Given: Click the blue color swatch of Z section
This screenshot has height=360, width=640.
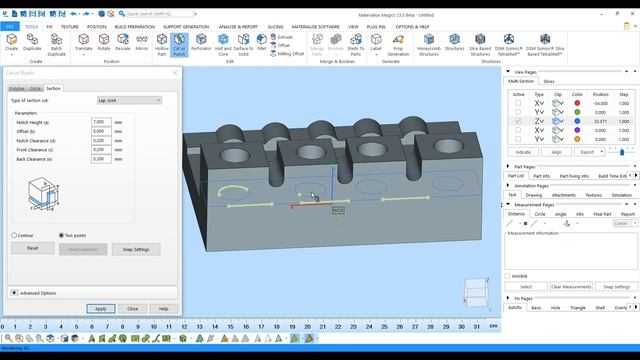Looking at the screenshot, I should [x=577, y=121].
